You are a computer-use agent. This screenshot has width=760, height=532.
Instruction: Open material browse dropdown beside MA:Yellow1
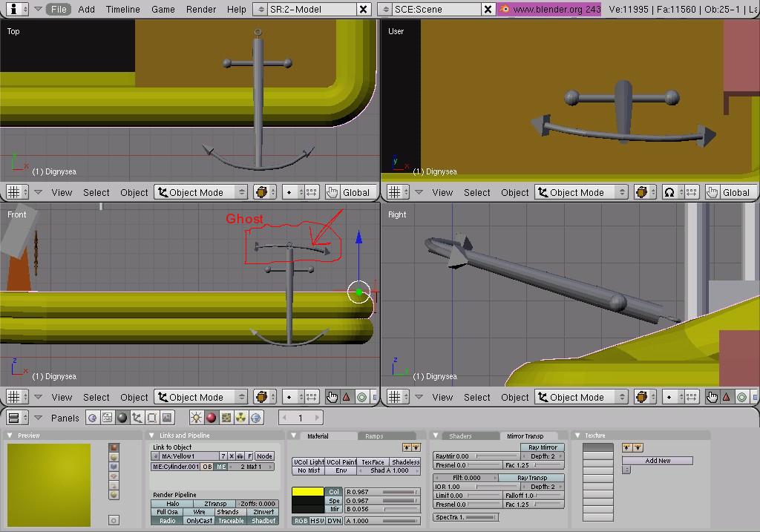(x=156, y=456)
